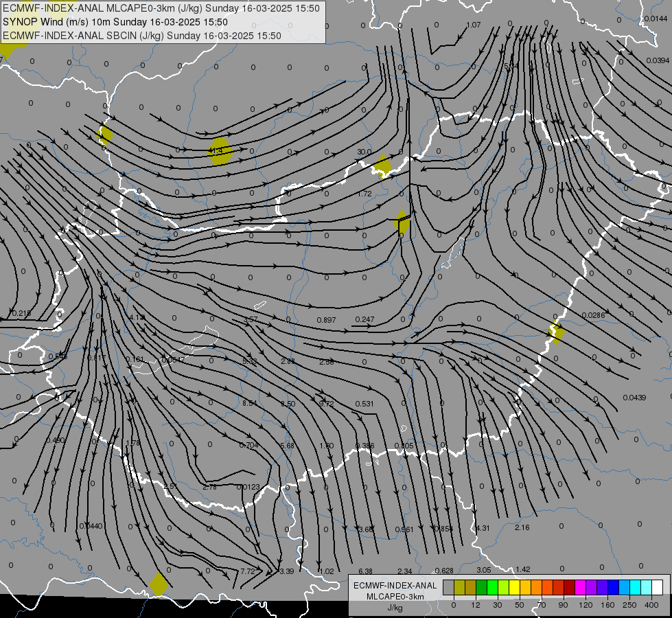Click the map value 0.0123
The image size is (672, 618).
[x=248, y=487]
